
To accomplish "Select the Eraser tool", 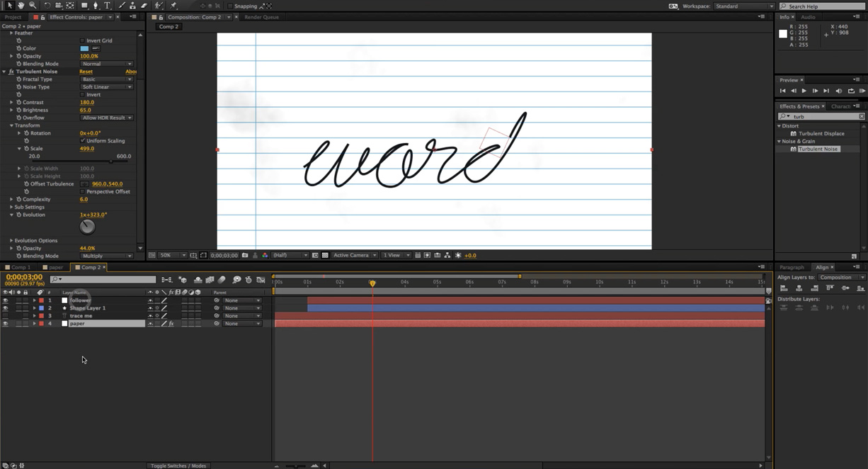I will point(144,6).
